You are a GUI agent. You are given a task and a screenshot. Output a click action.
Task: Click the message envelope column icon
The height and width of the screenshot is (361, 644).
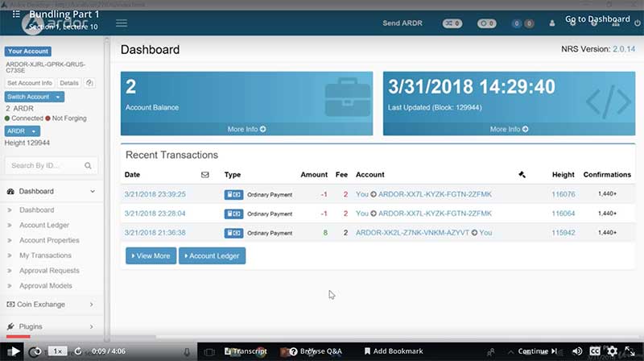click(205, 175)
